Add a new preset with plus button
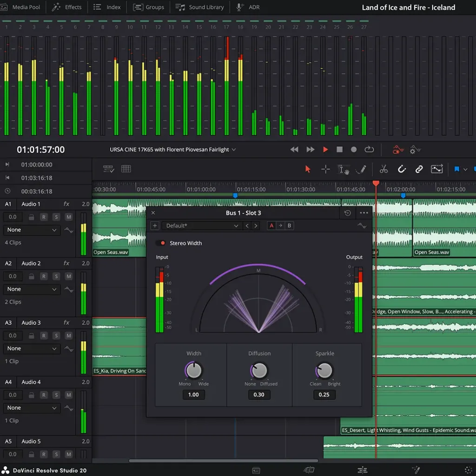This screenshot has height=476, width=476. tap(155, 225)
